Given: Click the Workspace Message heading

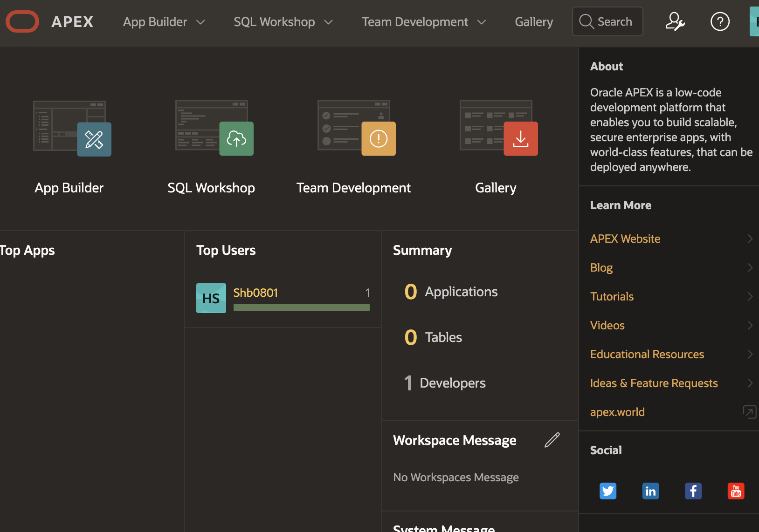Looking at the screenshot, I should click(455, 440).
